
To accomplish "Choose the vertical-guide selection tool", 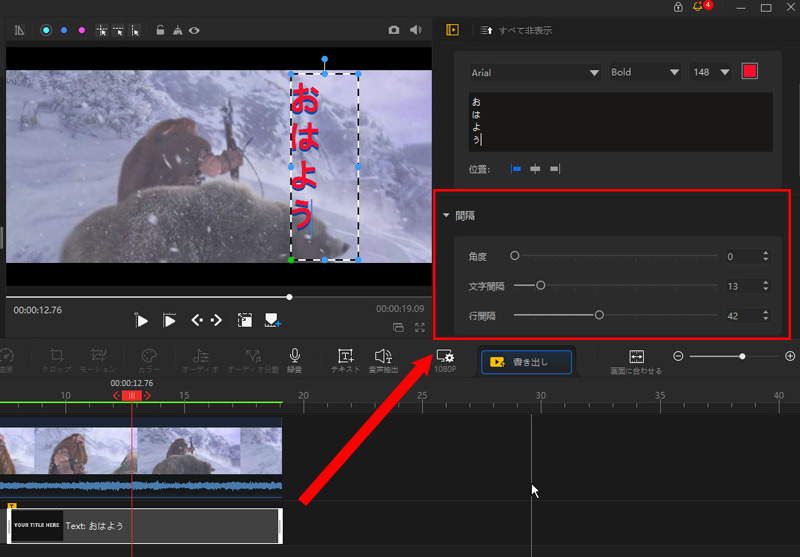I will [135, 31].
